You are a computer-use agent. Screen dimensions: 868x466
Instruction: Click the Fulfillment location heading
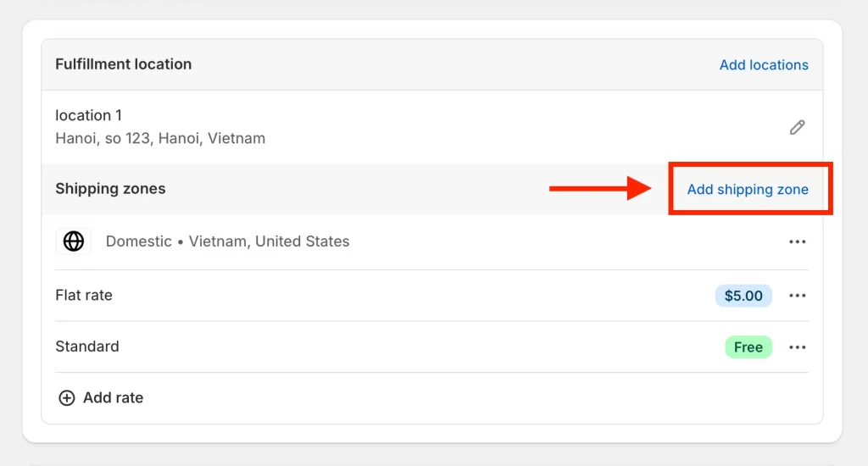point(124,64)
